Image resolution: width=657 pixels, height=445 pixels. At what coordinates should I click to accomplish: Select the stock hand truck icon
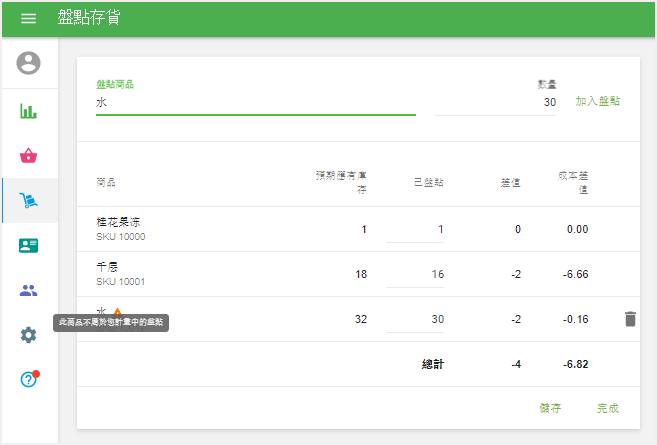(29, 200)
